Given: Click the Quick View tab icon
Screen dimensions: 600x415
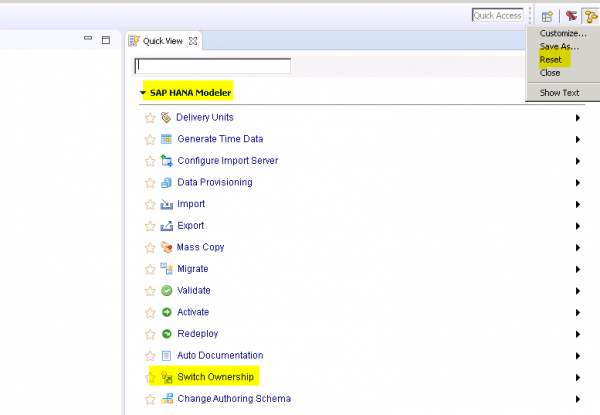Looking at the screenshot, I should tap(134, 41).
